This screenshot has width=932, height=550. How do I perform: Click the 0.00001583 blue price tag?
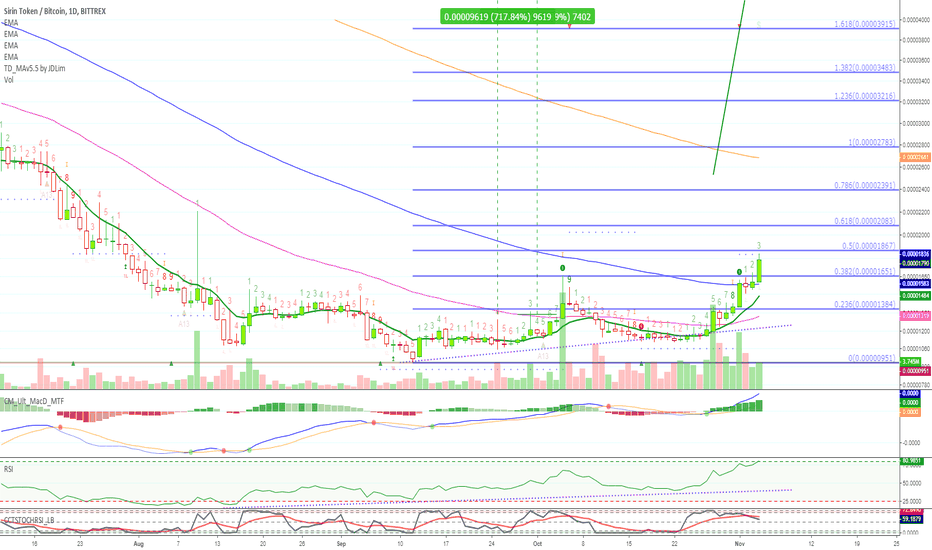point(916,284)
